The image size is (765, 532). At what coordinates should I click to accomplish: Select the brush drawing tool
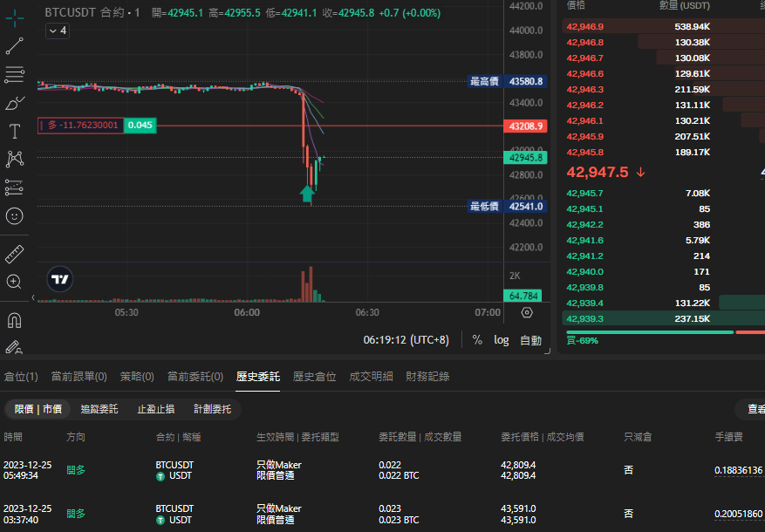click(x=15, y=103)
